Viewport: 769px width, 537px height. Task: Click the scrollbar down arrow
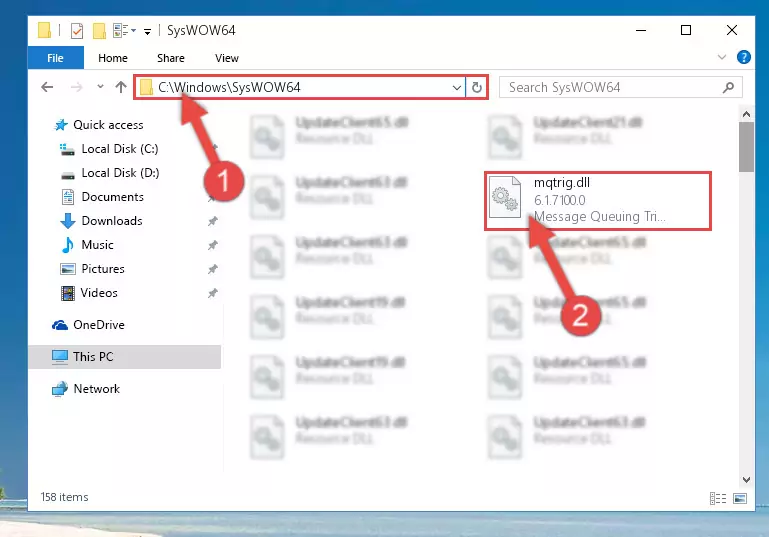pyautogui.click(x=746, y=480)
